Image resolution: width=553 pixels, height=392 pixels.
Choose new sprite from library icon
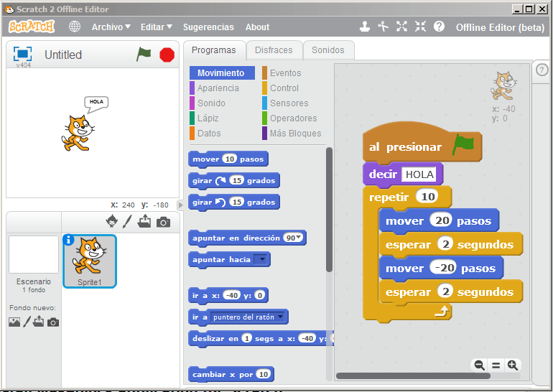[x=112, y=221]
